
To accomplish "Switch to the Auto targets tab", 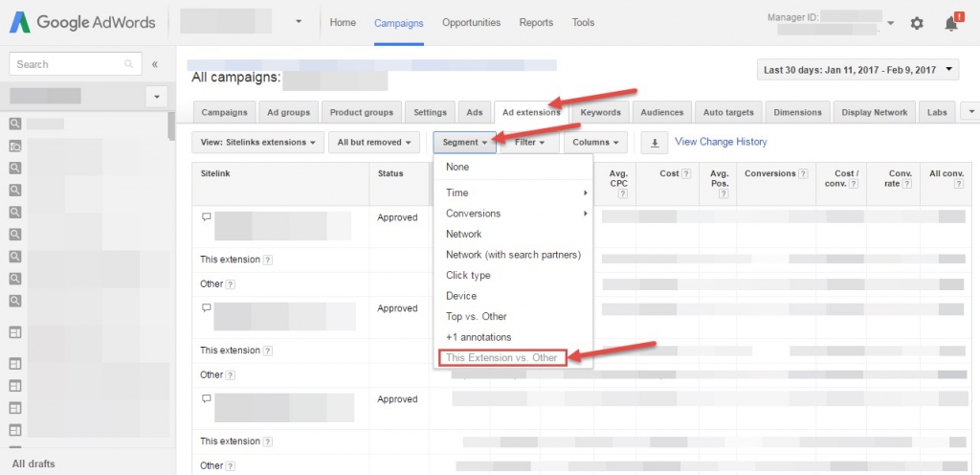I will [x=728, y=112].
